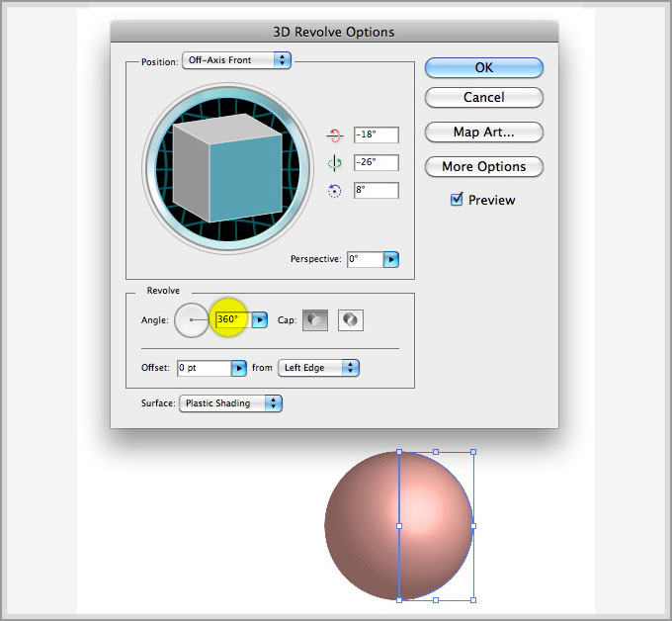Viewport: 672px width, 621px height.
Task: Click the selection's top-center handle
Action: click(436, 452)
